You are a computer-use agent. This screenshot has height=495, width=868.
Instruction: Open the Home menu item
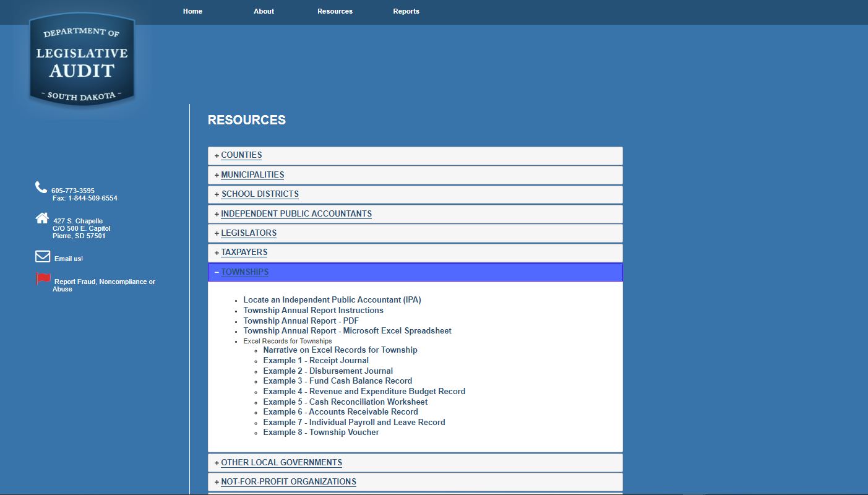click(x=192, y=11)
